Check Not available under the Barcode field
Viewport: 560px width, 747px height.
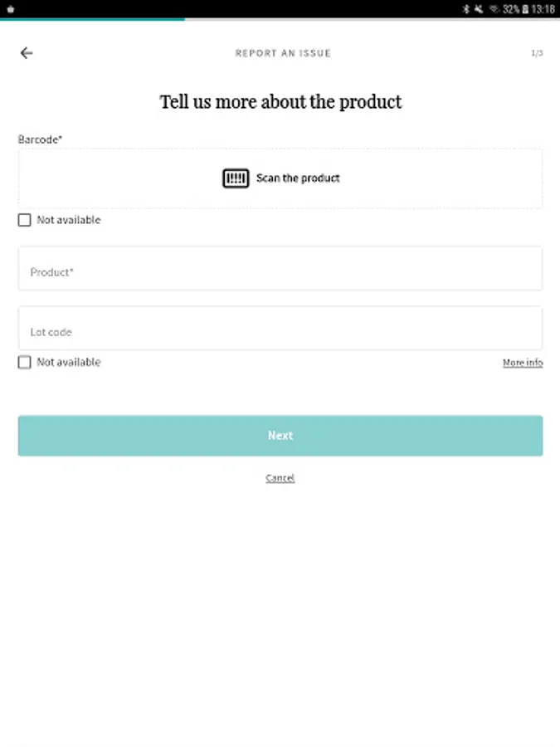click(x=25, y=220)
